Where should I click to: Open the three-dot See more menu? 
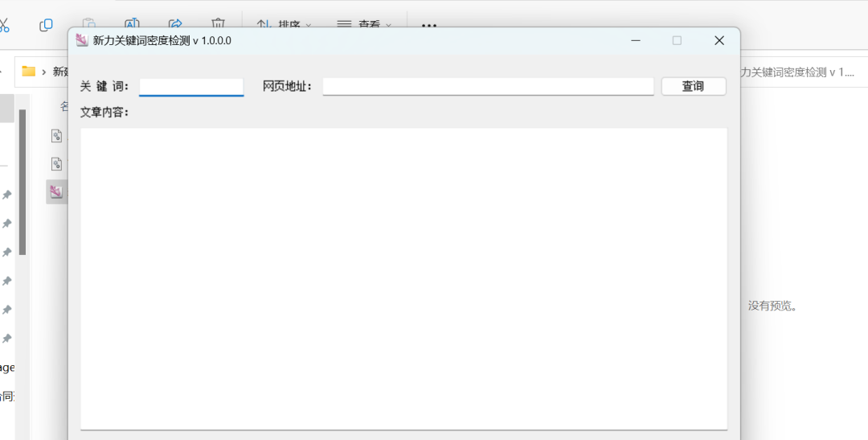[429, 25]
